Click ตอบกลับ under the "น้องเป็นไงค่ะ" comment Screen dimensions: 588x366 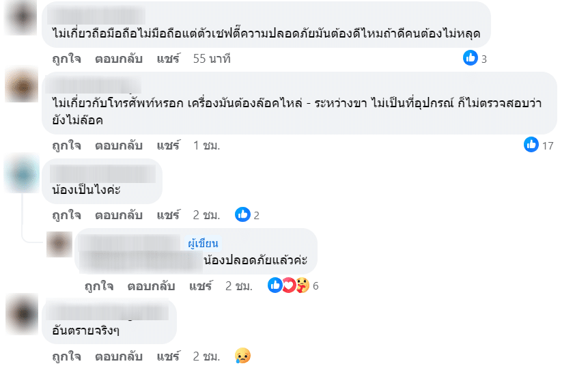[118, 215]
